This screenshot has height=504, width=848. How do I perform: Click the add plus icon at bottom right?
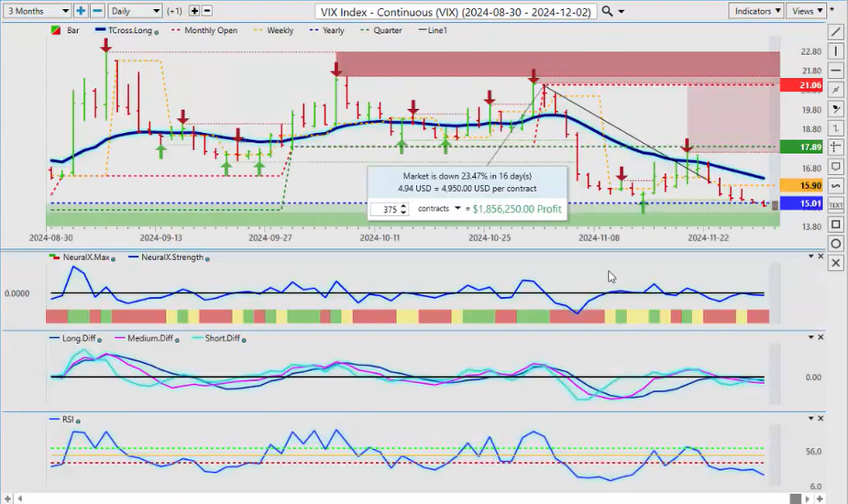[x=820, y=499]
